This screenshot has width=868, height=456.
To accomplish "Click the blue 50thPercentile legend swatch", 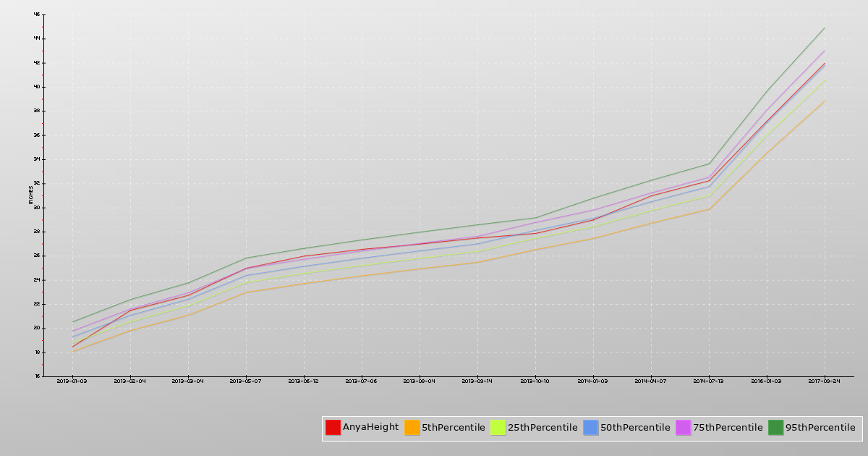I will (591, 428).
